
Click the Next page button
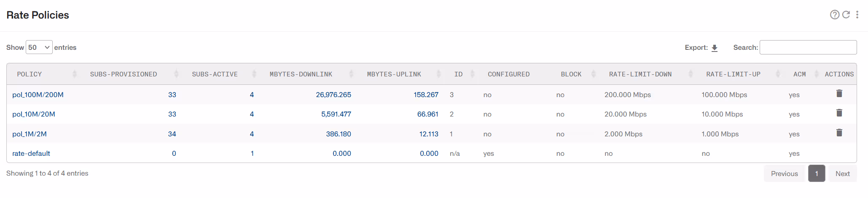[x=843, y=174]
